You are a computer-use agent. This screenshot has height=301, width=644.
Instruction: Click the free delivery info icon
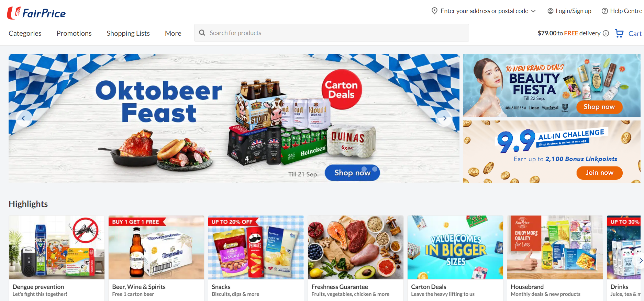tap(606, 33)
